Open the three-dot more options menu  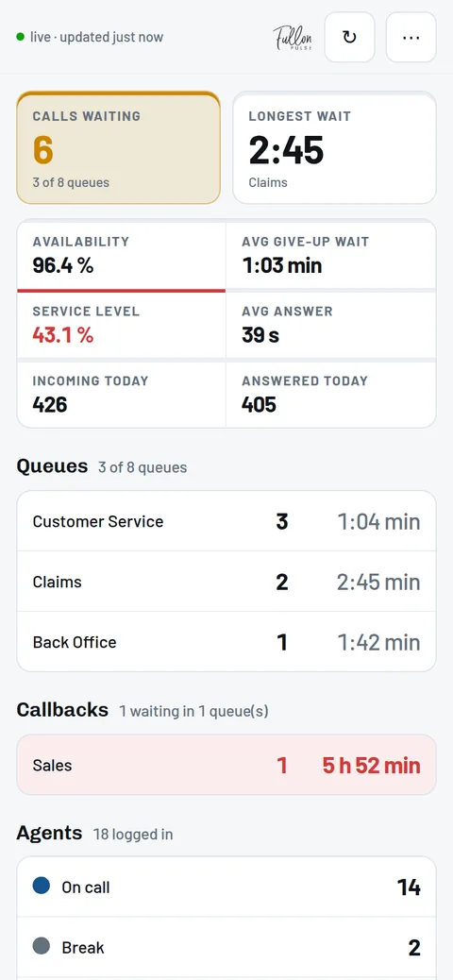pos(411,38)
